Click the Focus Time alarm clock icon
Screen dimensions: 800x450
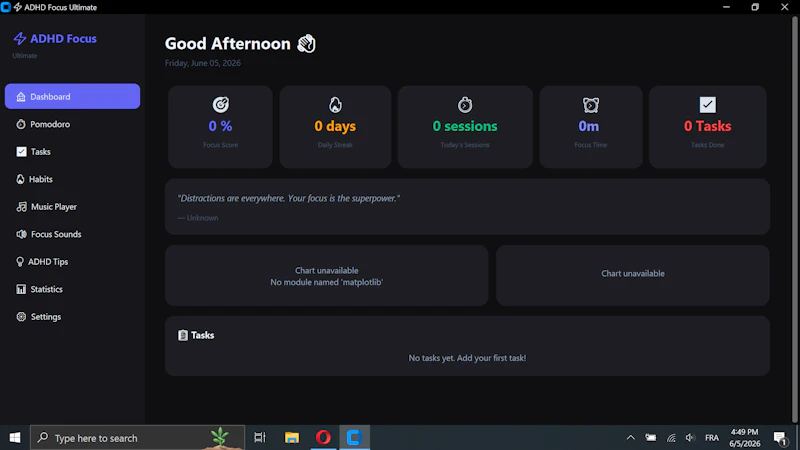591,105
